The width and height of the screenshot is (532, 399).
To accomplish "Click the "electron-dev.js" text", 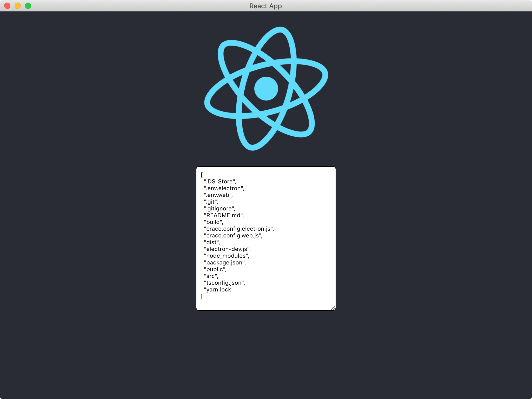I will click(227, 249).
